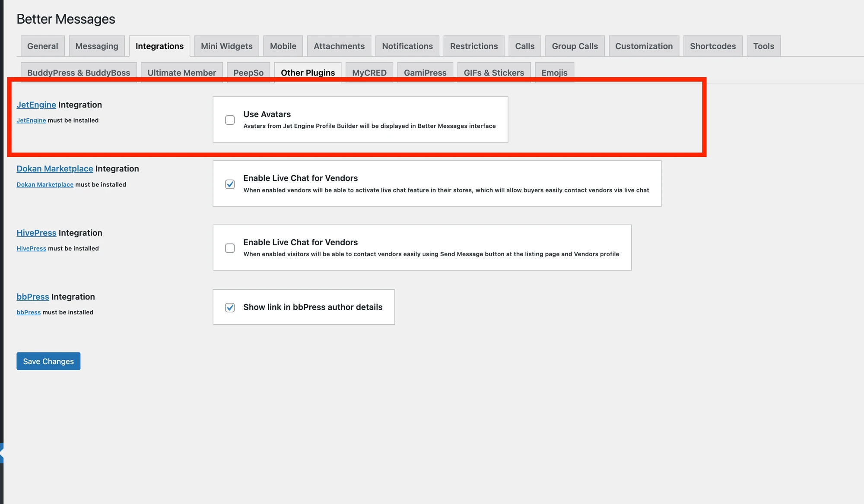
Task: Open the Ultimate Member sub-tab
Action: [182, 73]
